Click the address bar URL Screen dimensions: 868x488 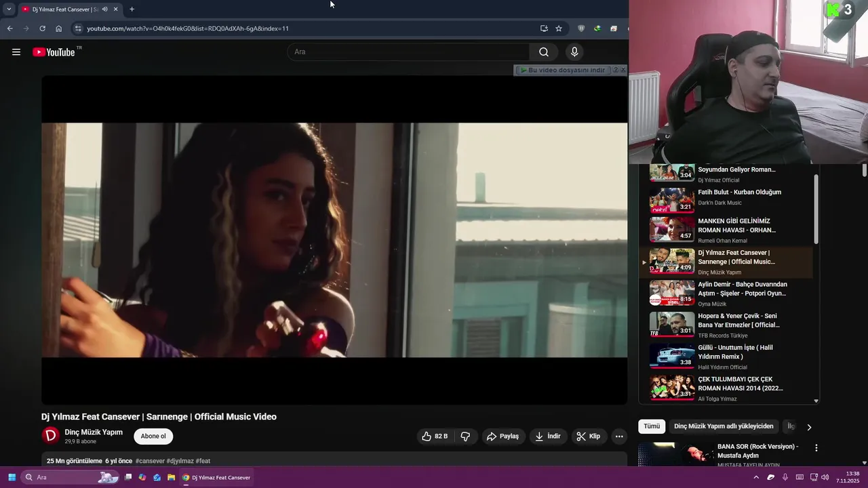188,28
